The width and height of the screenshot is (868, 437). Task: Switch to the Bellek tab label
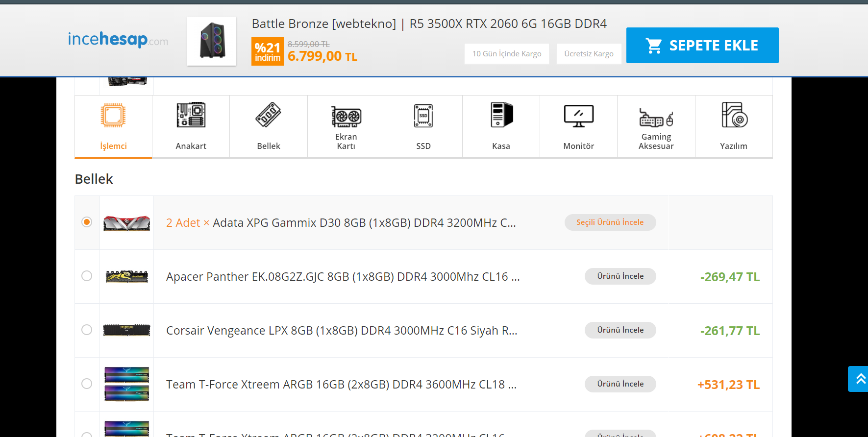coord(269,146)
